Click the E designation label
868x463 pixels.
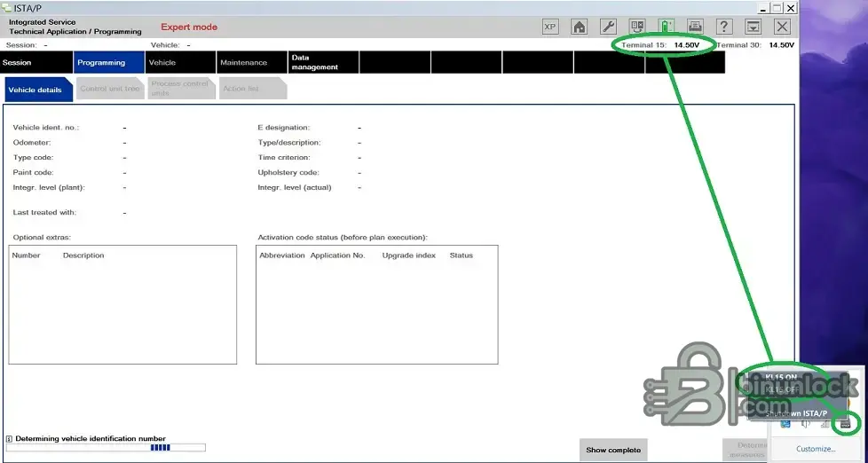pyautogui.click(x=283, y=128)
